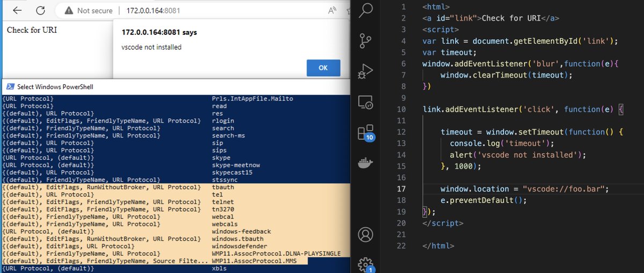Click alert('vscode not installed') code line
The width and height of the screenshot is (644, 273).
pyautogui.click(x=518, y=155)
